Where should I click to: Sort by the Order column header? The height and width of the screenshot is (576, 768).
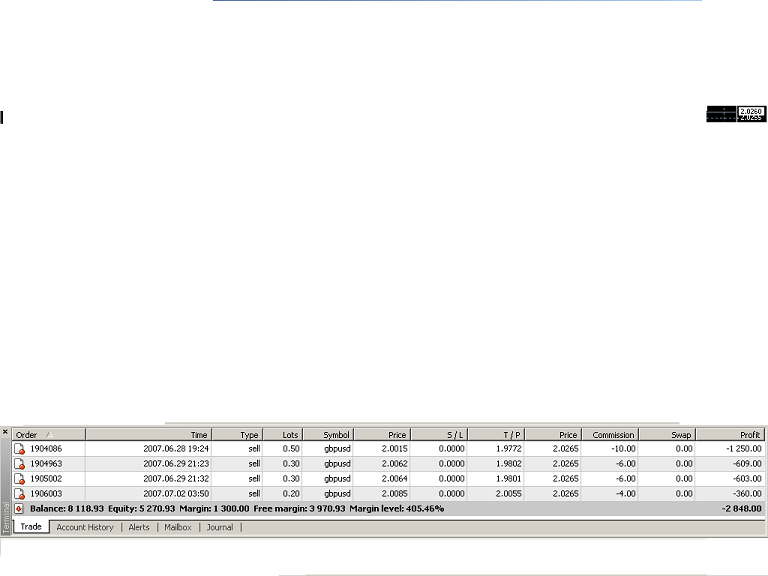[49, 434]
